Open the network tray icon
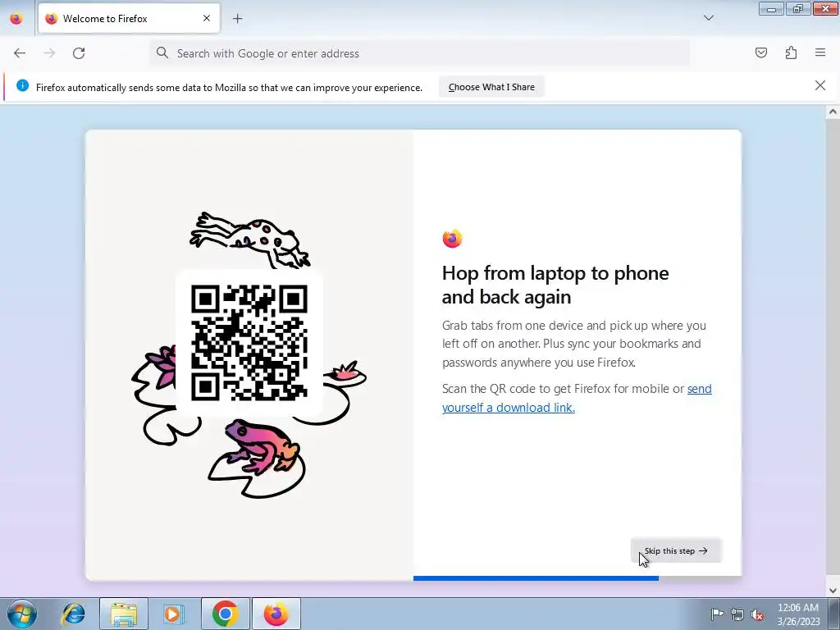Image resolution: width=840 pixels, height=630 pixels. (737, 614)
